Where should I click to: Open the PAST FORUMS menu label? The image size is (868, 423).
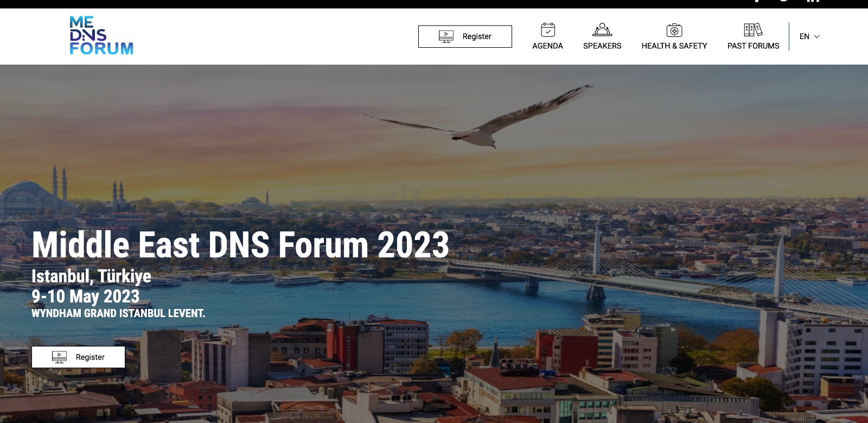[x=753, y=46]
